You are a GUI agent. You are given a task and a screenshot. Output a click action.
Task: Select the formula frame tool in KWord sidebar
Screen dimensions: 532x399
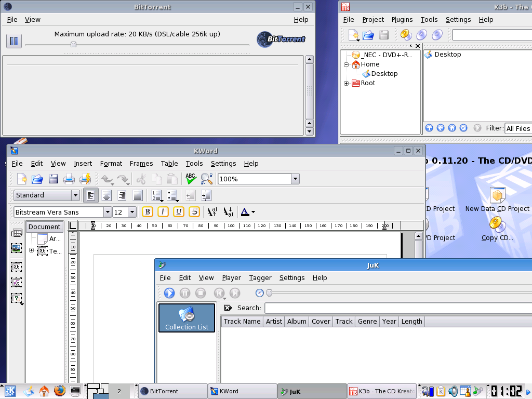point(16,282)
